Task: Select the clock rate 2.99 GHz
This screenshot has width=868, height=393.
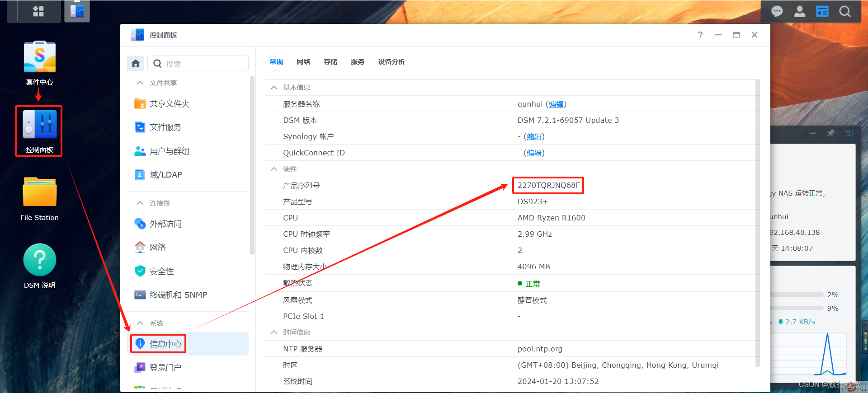Action: [x=535, y=234]
